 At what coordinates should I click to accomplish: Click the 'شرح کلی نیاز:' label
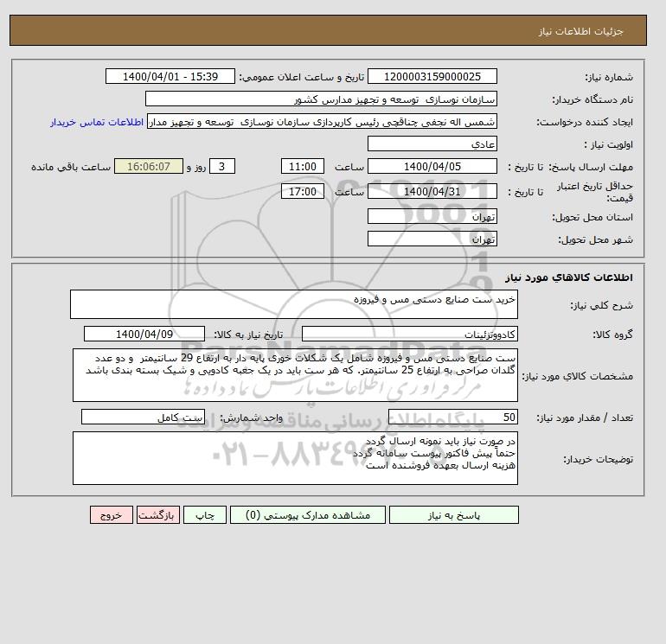click(601, 305)
